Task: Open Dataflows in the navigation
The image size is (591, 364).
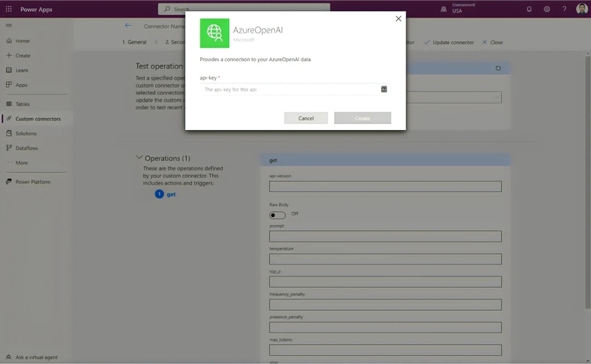Action: [27, 148]
